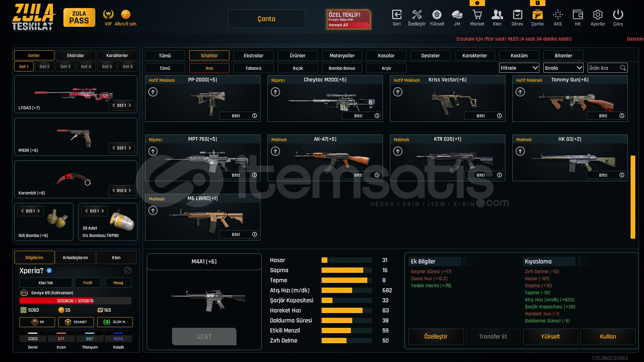The height and width of the screenshot is (362, 644).
Task: Click the Zula Pass button
Action: 79,17
